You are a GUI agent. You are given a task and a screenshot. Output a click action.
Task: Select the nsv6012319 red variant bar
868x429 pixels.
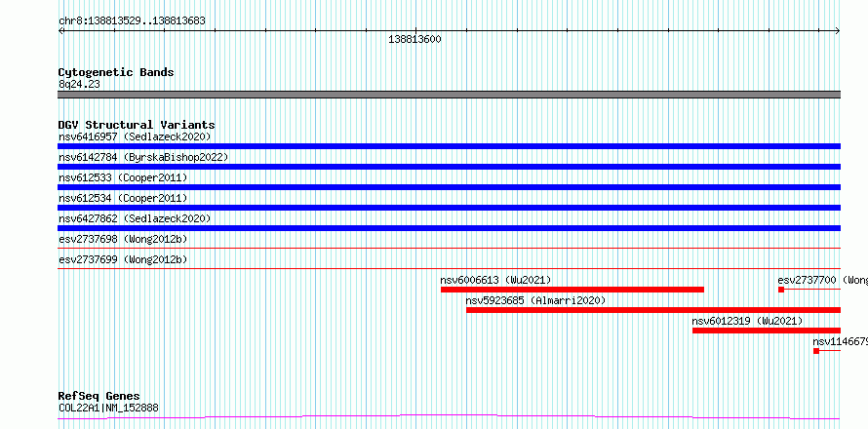coord(767,331)
